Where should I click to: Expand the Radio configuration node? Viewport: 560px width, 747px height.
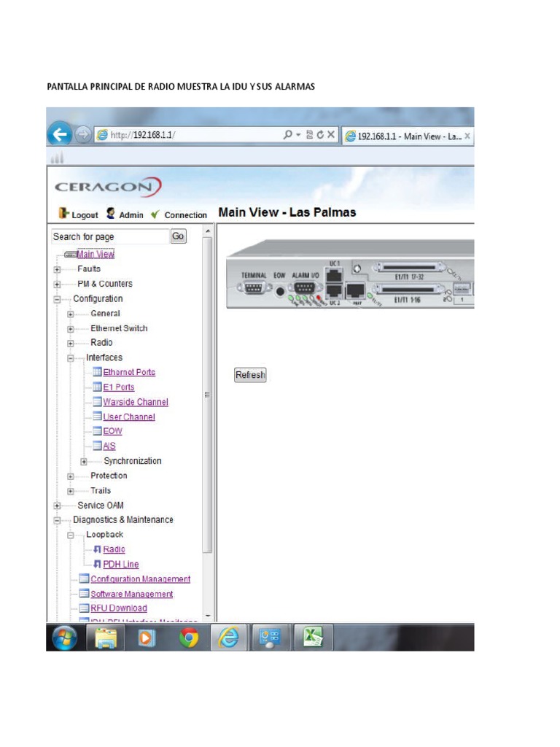[71, 343]
